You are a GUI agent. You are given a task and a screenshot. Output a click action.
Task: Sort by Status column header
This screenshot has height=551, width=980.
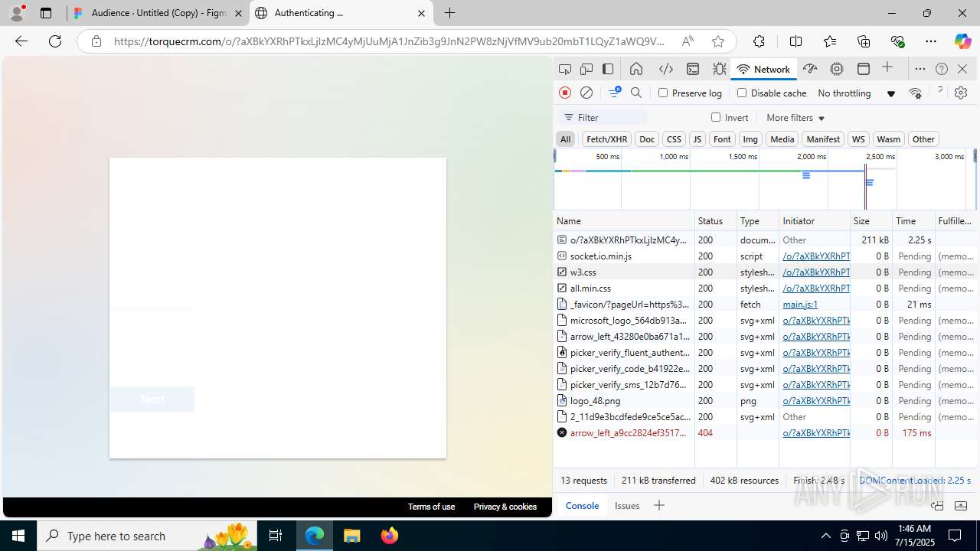pyautogui.click(x=716, y=220)
